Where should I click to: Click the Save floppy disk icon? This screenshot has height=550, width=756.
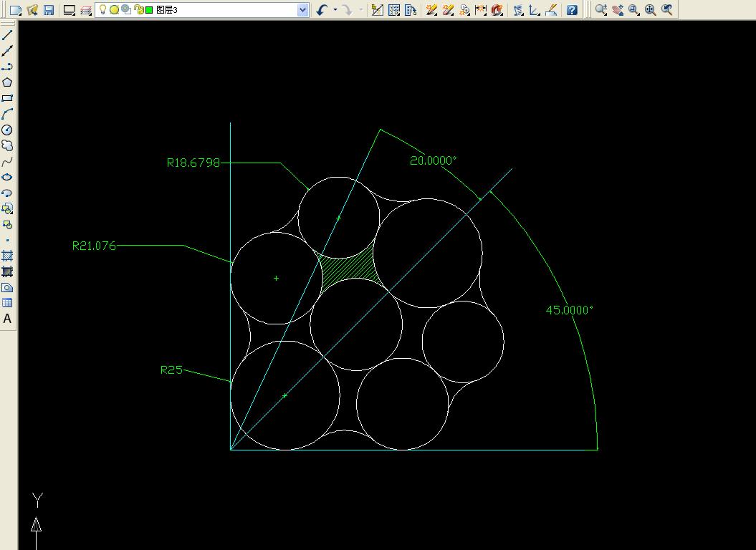[49, 9]
